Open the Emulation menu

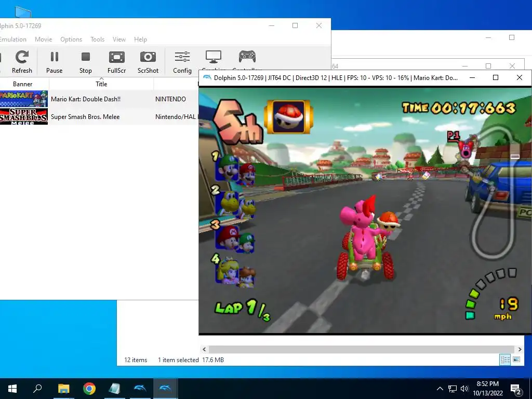tap(13, 39)
